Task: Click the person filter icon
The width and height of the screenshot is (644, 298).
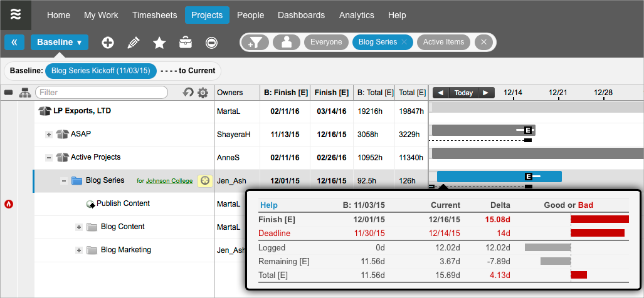Action: tap(286, 43)
